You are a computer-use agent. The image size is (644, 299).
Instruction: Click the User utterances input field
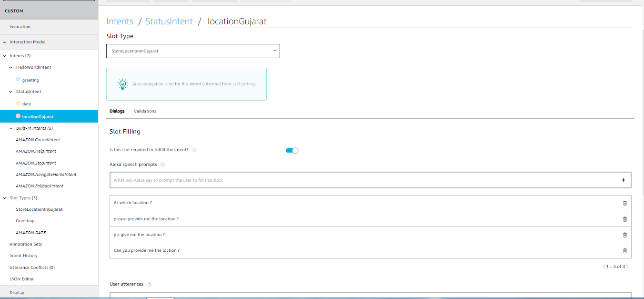(371, 295)
